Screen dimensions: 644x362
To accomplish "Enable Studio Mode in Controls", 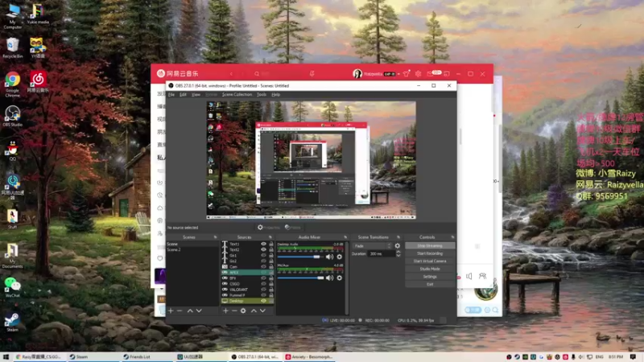I will click(430, 269).
